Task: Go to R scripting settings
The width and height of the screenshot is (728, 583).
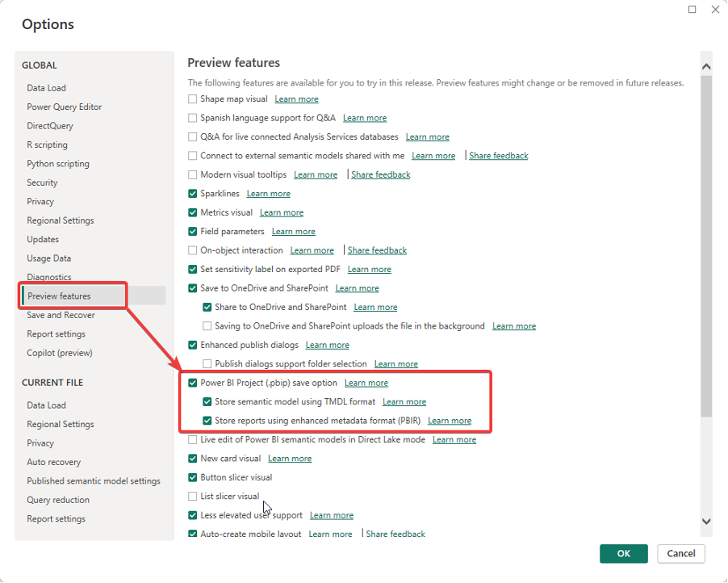Action: tap(47, 145)
